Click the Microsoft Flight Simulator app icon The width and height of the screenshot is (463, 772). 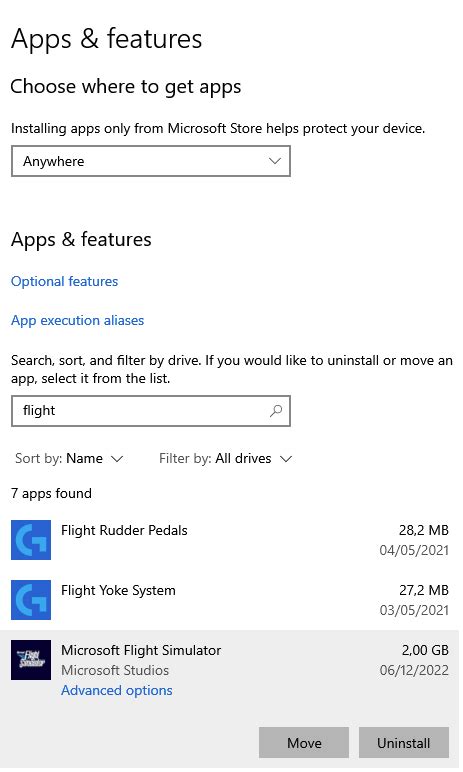click(31, 660)
